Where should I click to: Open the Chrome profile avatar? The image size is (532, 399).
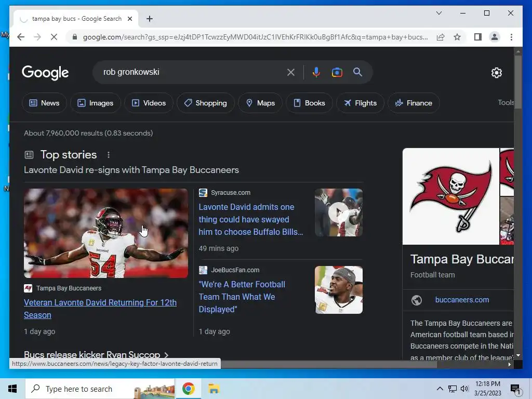click(495, 37)
